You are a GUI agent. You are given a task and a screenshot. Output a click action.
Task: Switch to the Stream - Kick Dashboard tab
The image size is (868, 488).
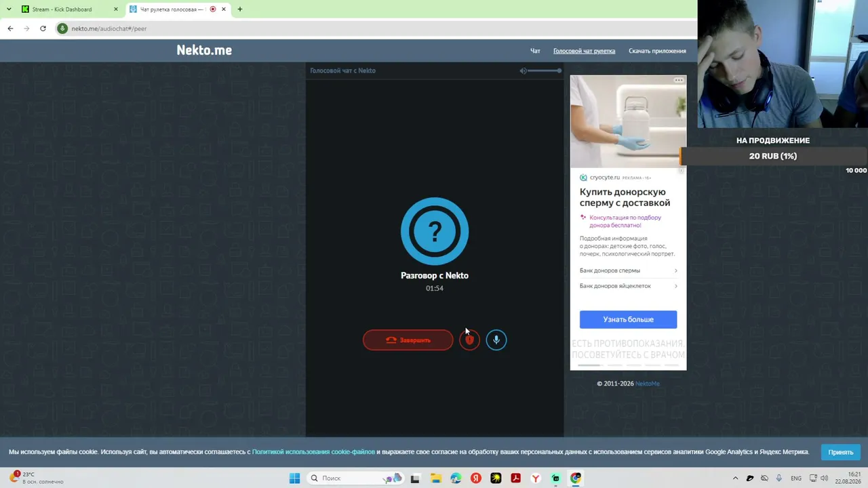(x=70, y=9)
